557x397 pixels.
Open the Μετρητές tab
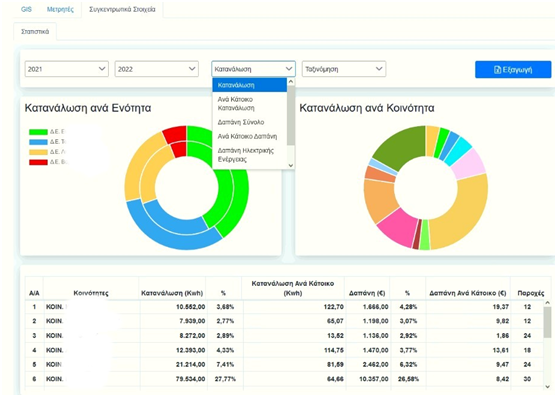coord(60,9)
